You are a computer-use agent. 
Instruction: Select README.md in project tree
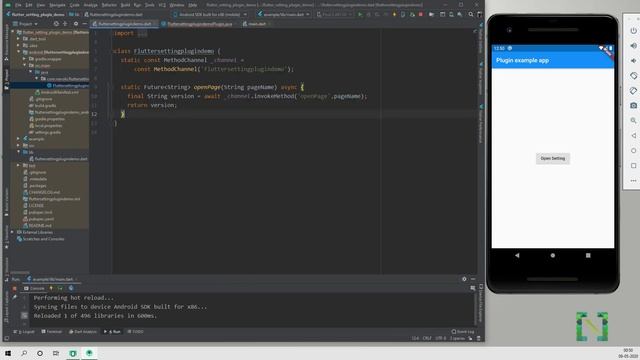(37, 225)
